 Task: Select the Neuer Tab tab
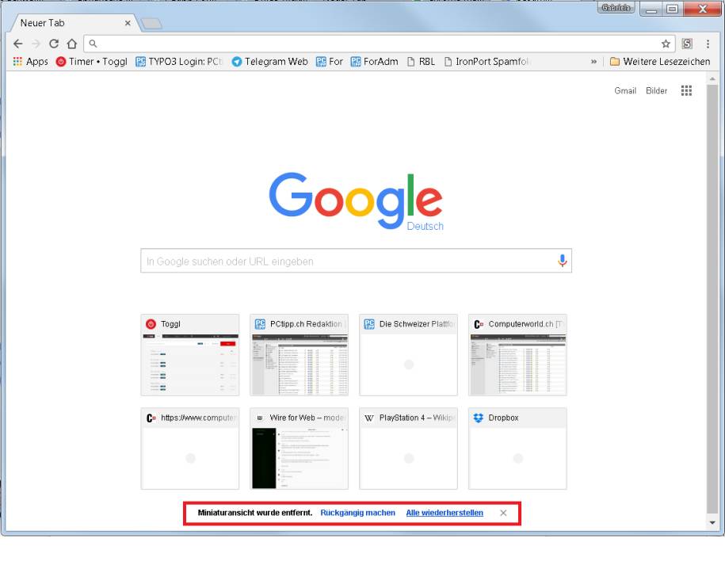tap(74, 23)
